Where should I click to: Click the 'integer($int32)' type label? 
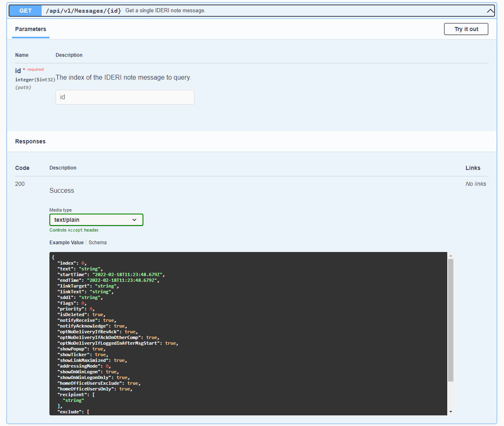point(35,80)
